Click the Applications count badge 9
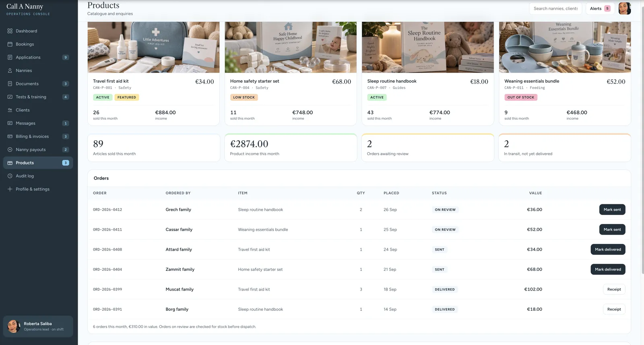 pyautogui.click(x=66, y=58)
